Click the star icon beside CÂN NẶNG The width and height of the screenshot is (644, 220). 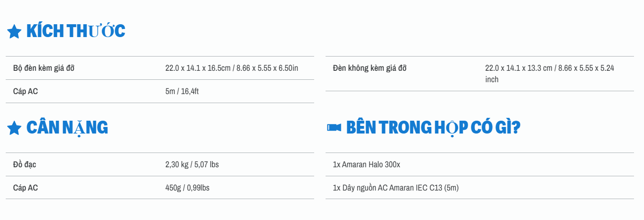click(x=14, y=128)
